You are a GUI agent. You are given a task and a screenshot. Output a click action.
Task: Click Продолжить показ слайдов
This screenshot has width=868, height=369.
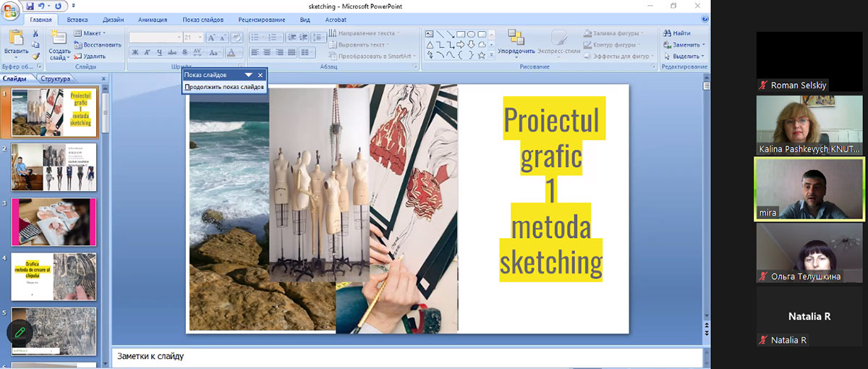pos(224,87)
